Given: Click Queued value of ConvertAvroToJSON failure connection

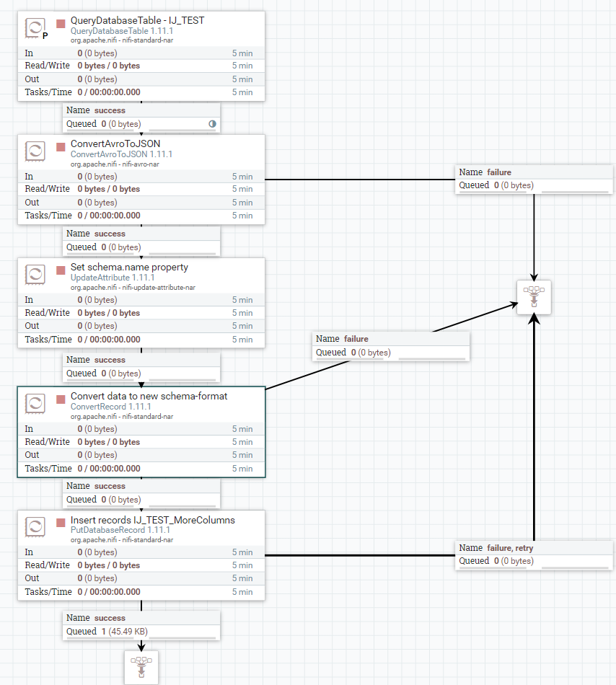Looking at the screenshot, I should [514, 185].
